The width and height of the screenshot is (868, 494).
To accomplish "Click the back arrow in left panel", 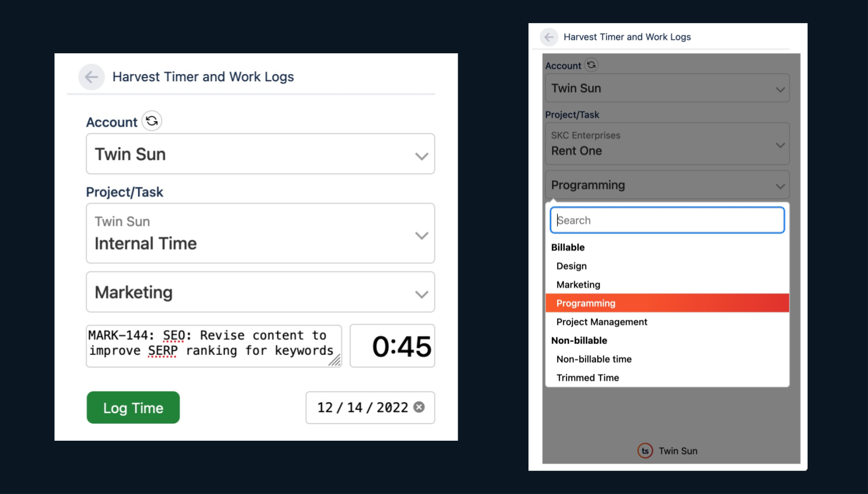I will tap(91, 77).
